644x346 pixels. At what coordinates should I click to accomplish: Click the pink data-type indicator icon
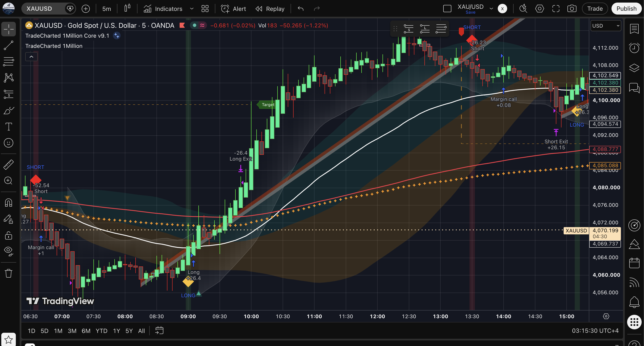tap(202, 25)
